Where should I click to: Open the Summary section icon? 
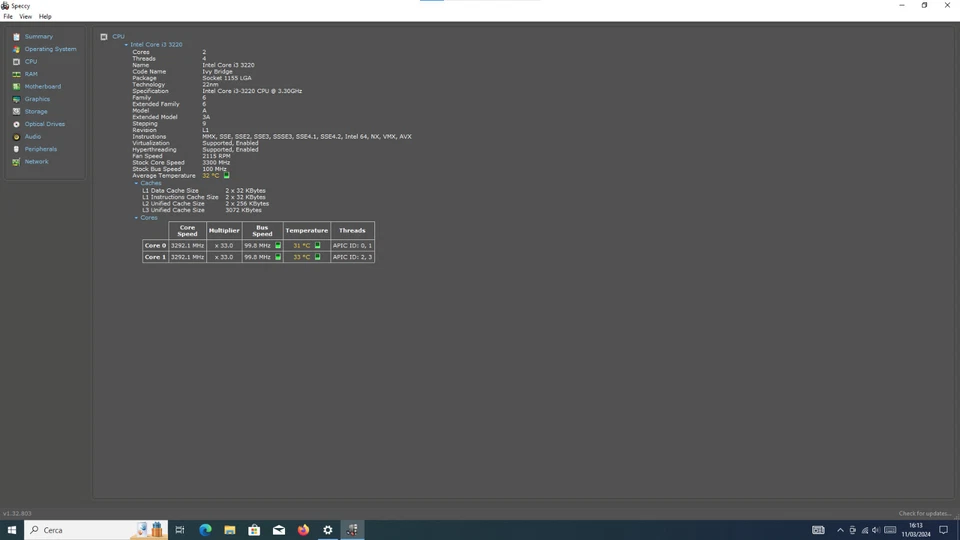tap(17, 37)
